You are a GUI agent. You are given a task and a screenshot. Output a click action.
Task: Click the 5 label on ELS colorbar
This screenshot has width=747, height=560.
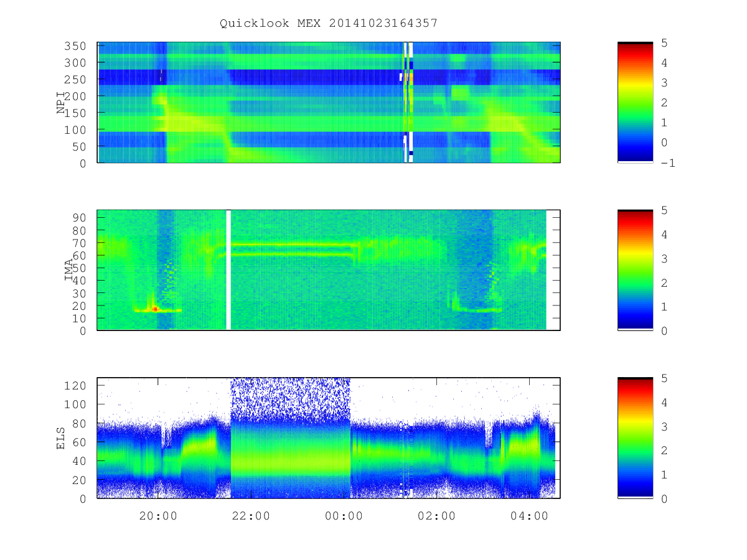point(664,378)
